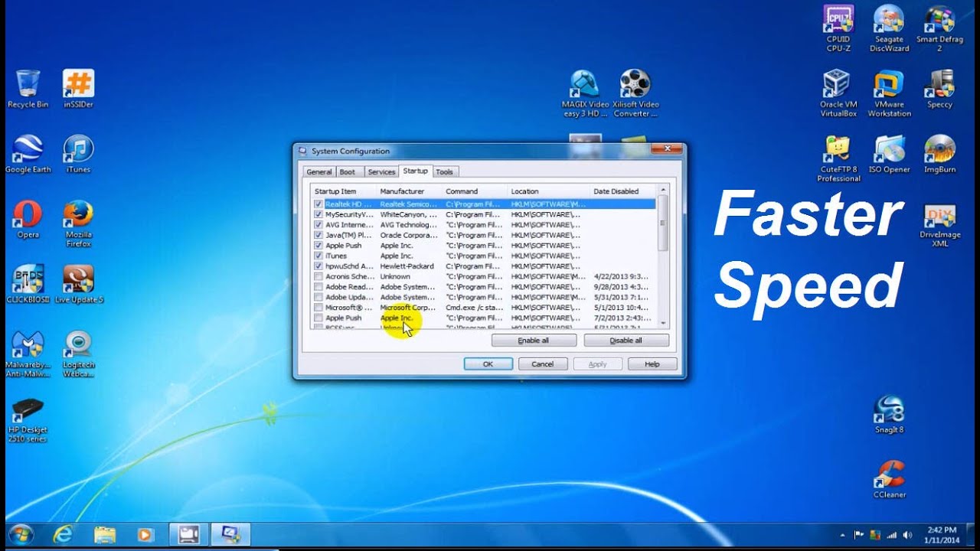
Task: Open the Live Update 5 shortcut
Action: tap(78, 284)
